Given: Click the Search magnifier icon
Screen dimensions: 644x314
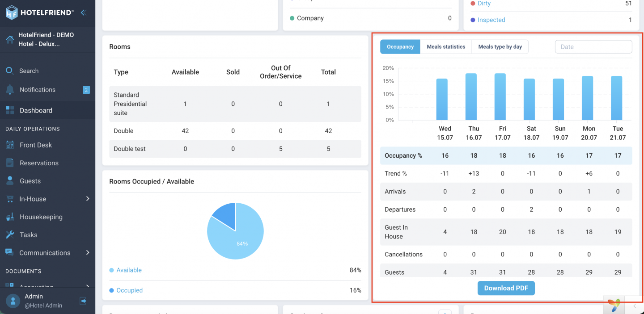Looking at the screenshot, I should point(9,71).
